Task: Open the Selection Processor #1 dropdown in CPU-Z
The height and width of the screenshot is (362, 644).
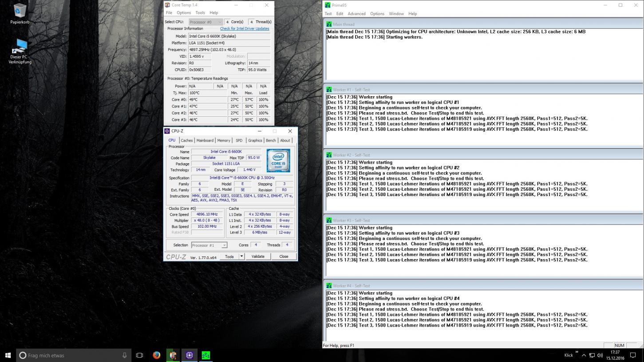Action: [x=209, y=245]
